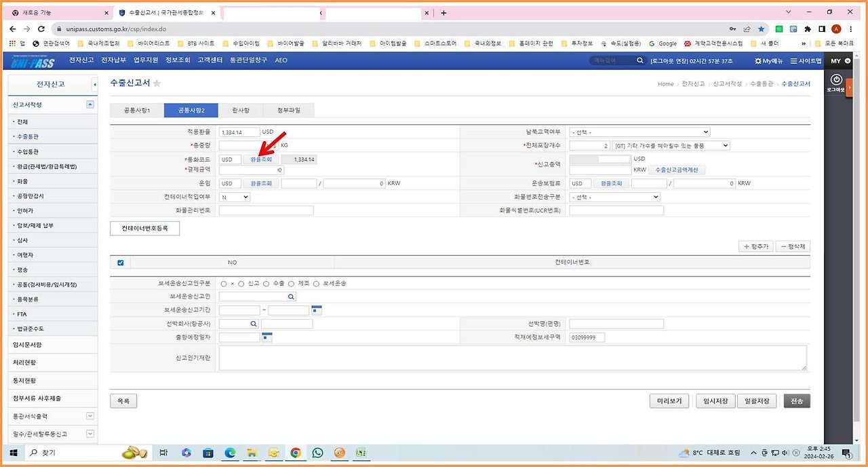868x467 pixels.
Task: Open the 컨테이너적입여부 dropdown
Action: (235, 197)
